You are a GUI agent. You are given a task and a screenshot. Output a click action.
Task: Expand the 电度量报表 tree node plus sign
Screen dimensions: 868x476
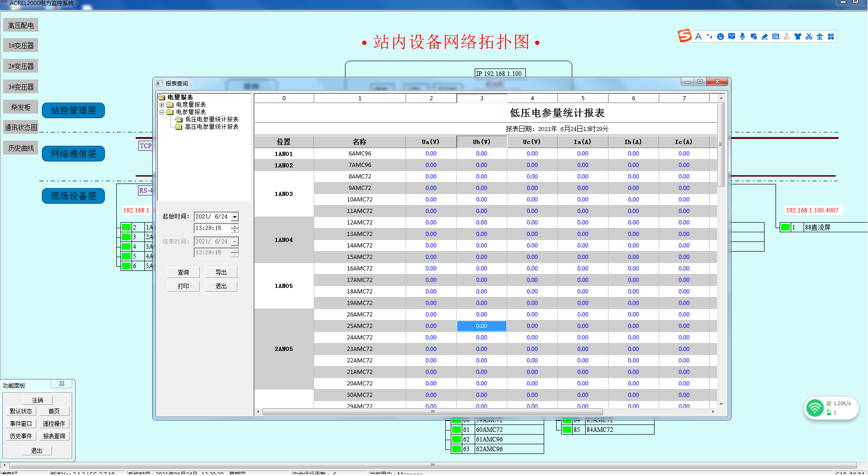tap(162, 105)
